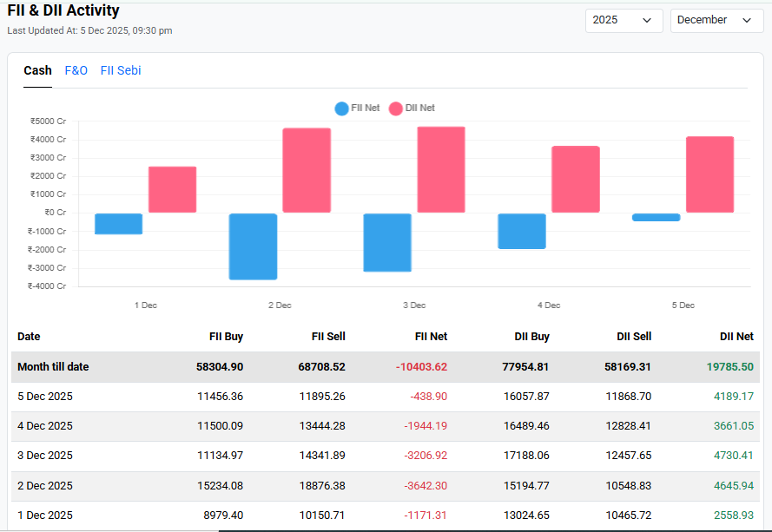
Task: Click the FII Net column header
Action: coord(431,337)
